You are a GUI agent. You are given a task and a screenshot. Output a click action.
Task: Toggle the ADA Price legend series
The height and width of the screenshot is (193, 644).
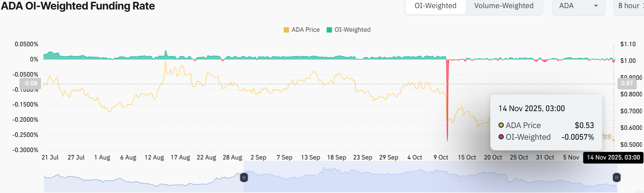tap(305, 30)
